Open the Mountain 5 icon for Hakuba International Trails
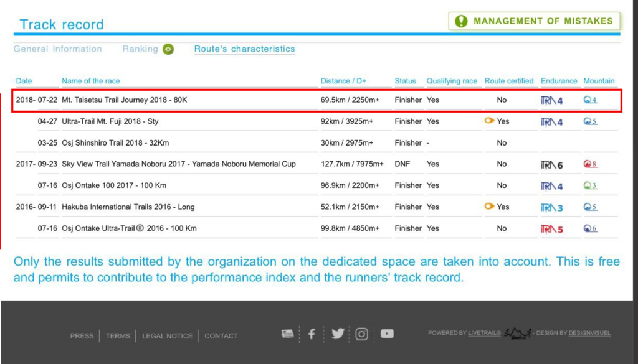 [x=590, y=207]
